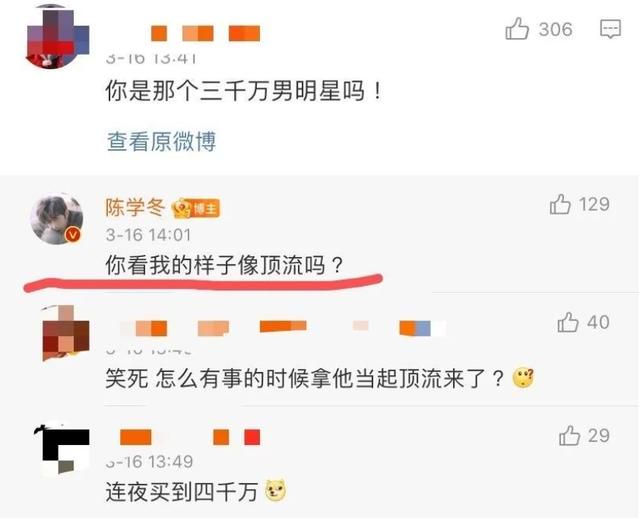640x518 pixels.
Task: Tap the doge emoji in last comment
Action: tap(276, 490)
